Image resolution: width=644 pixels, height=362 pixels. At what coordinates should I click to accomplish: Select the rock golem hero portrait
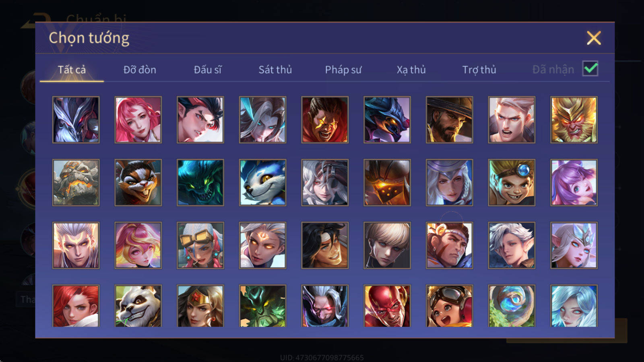76,182
